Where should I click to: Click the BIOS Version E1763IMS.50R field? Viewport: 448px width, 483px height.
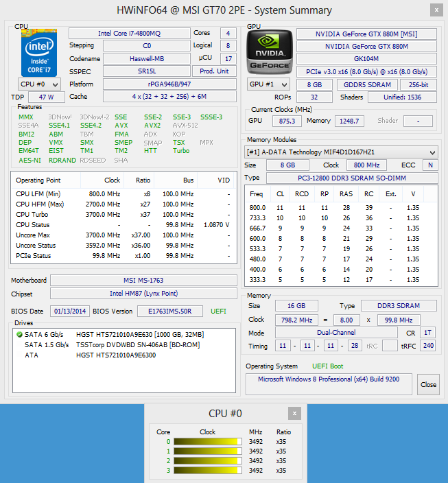pyautogui.click(x=170, y=311)
